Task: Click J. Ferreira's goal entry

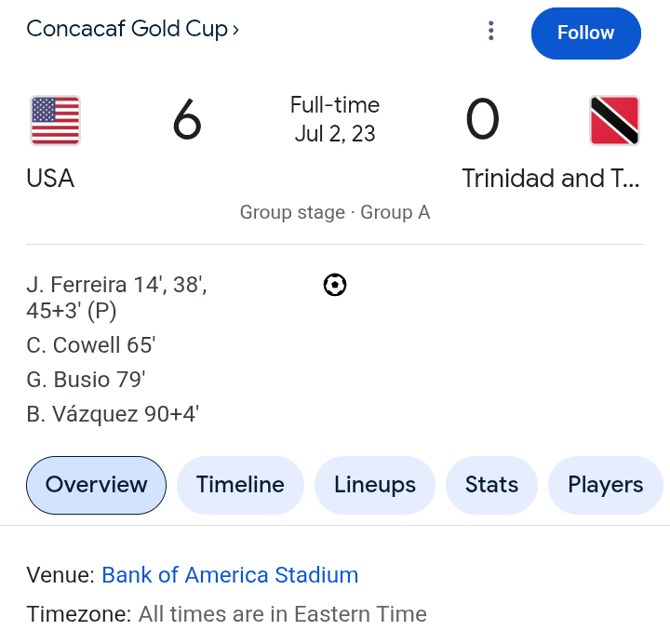Action: (116, 298)
